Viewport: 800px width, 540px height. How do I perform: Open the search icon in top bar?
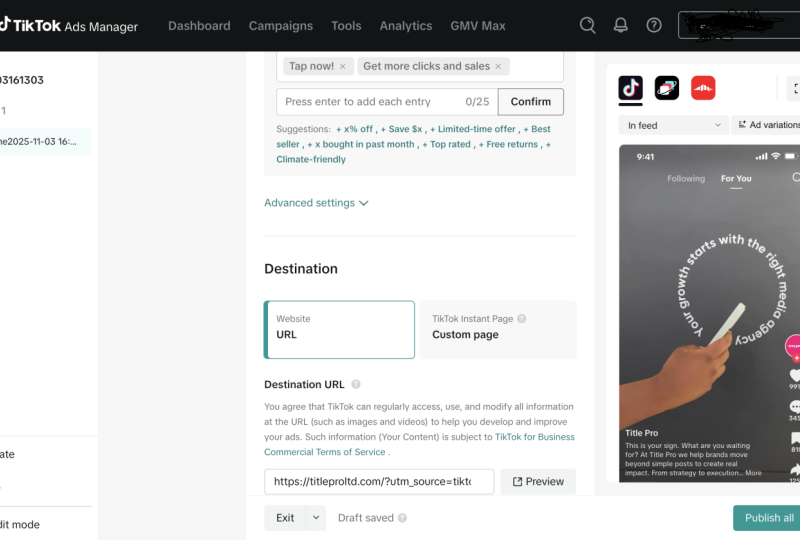pos(587,25)
